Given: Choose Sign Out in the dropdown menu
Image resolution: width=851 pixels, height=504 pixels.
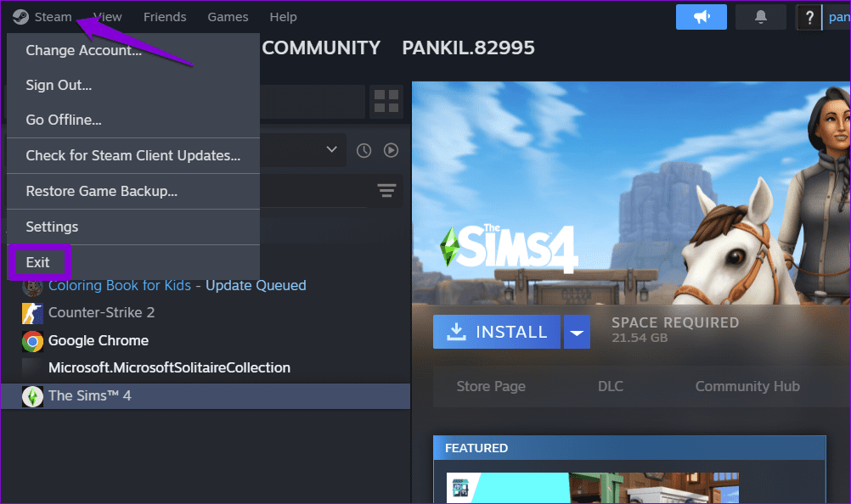Looking at the screenshot, I should (133, 85).
